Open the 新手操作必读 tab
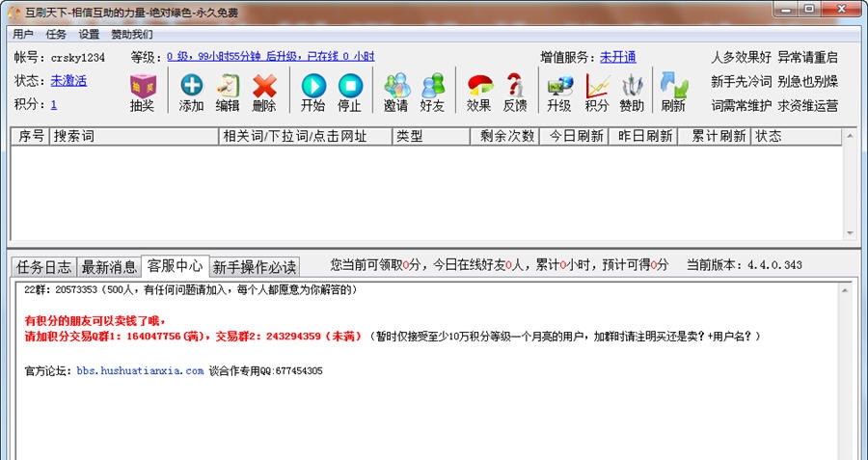 click(x=255, y=267)
